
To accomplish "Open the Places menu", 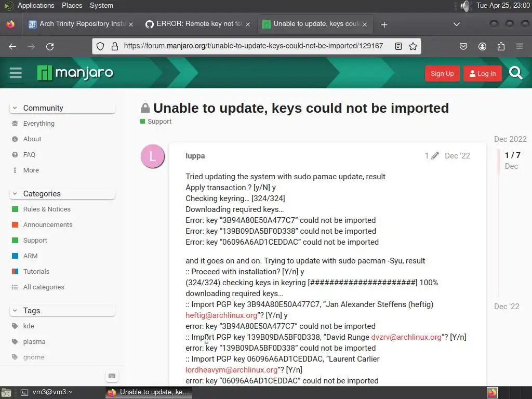I will [x=72, y=5].
